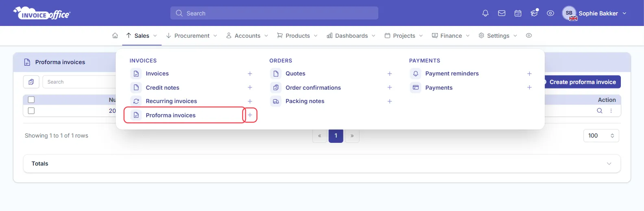The height and width of the screenshot is (211, 644).
Task: Click the copy icon button beside table search
Action: pyautogui.click(x=31, y=82)
